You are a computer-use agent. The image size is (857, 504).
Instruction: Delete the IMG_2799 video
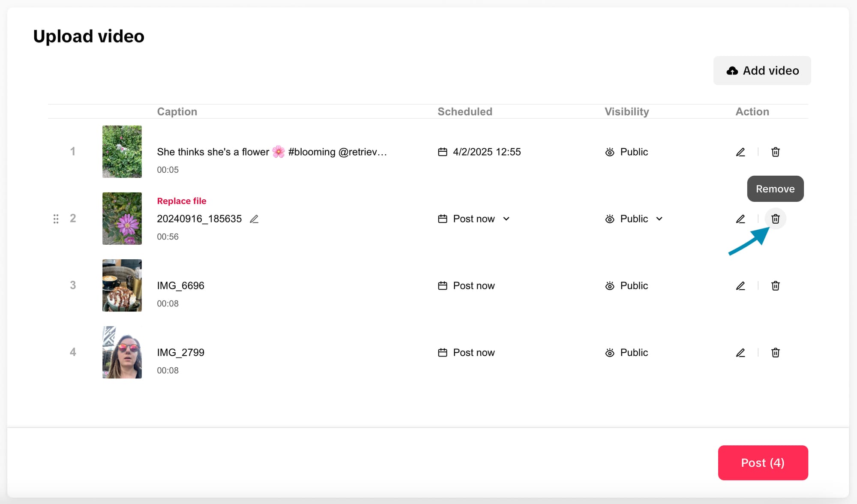[x=775, y=353]
